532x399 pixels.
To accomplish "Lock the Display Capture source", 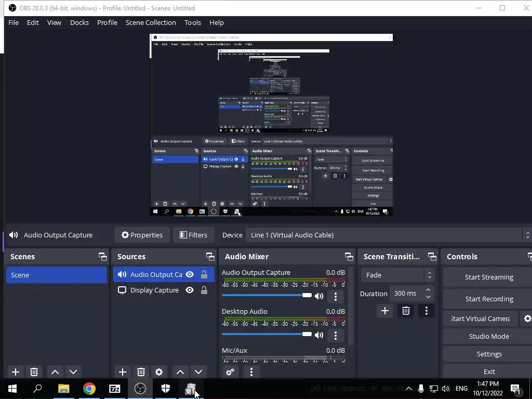I will (x=204, y=290).
